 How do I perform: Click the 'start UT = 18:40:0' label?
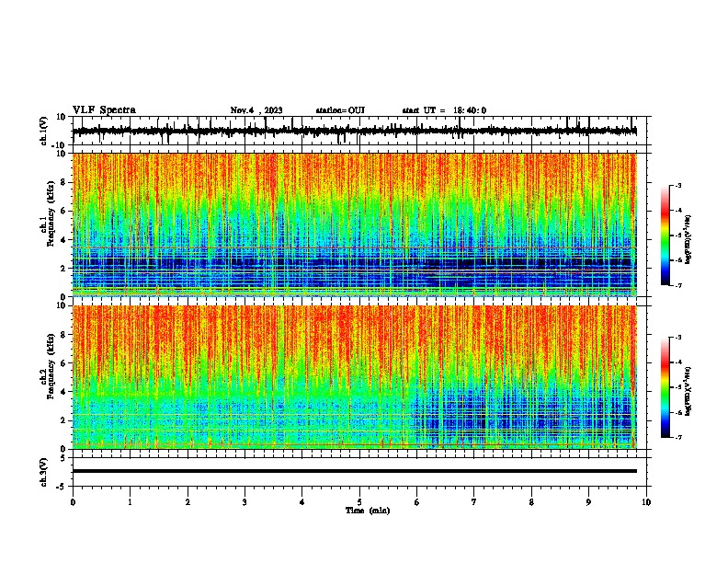point(444,110)
